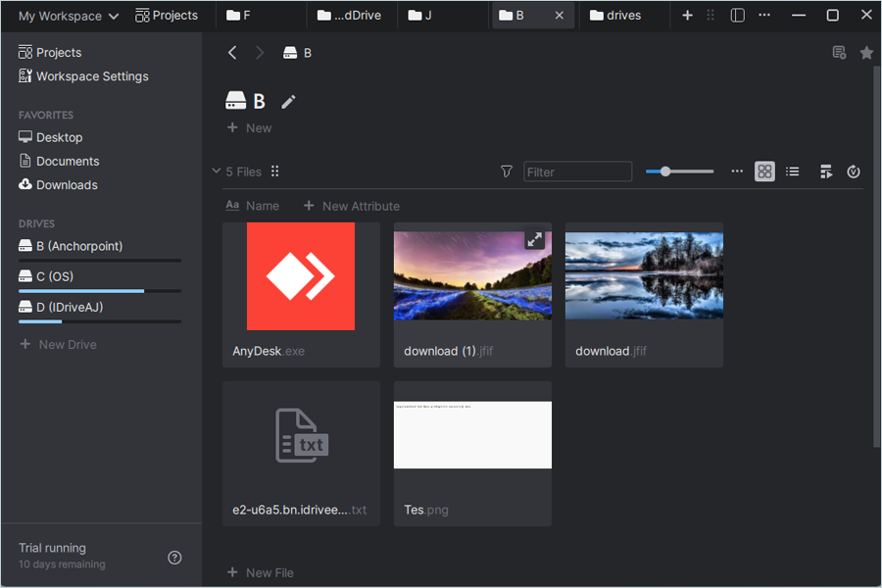Open the three-dot view options menu
The image size is (882, 588).
coord(737,171)
